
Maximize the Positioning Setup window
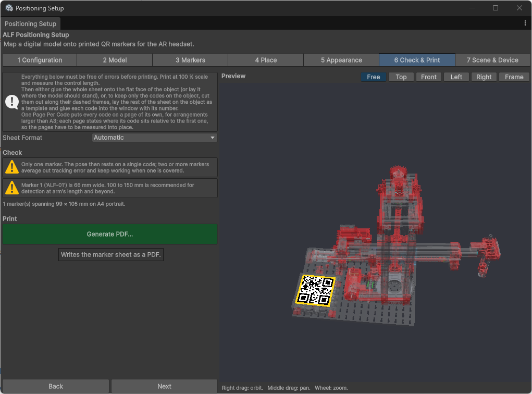coord(496,8)
